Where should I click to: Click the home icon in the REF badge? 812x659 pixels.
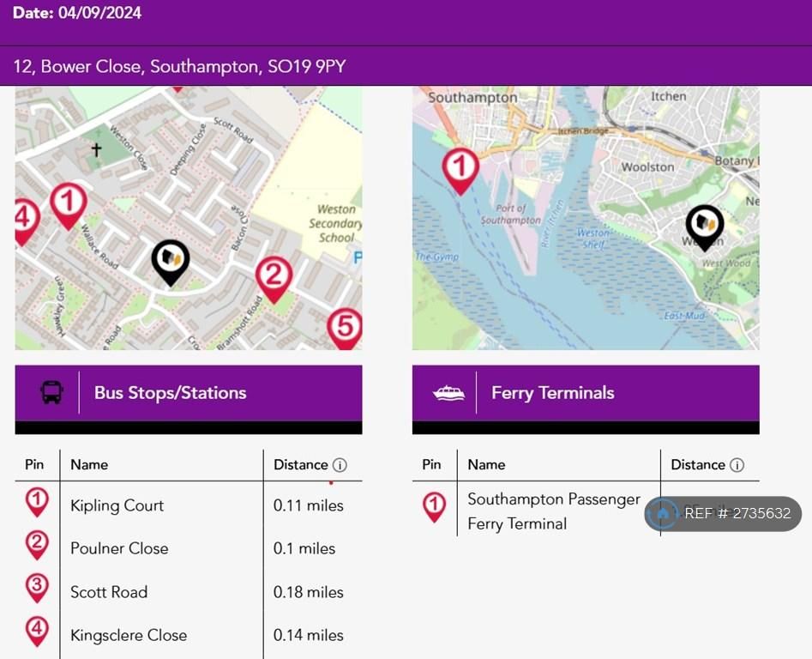[663, 513]
